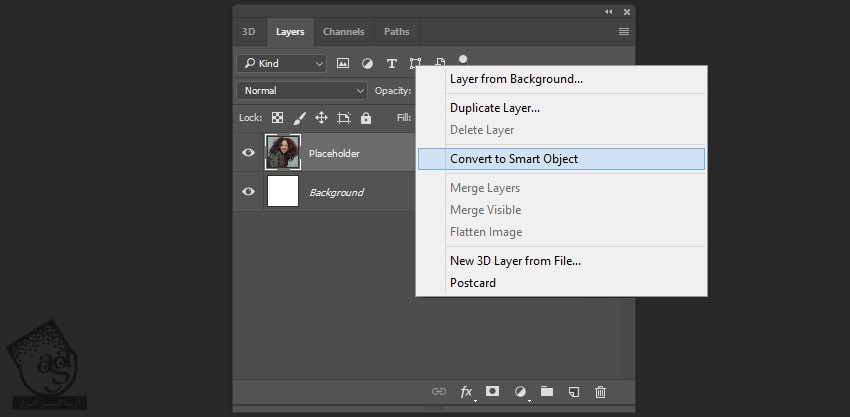Open the Kind filter dropdown
The image size is (850, 417).
281,63
